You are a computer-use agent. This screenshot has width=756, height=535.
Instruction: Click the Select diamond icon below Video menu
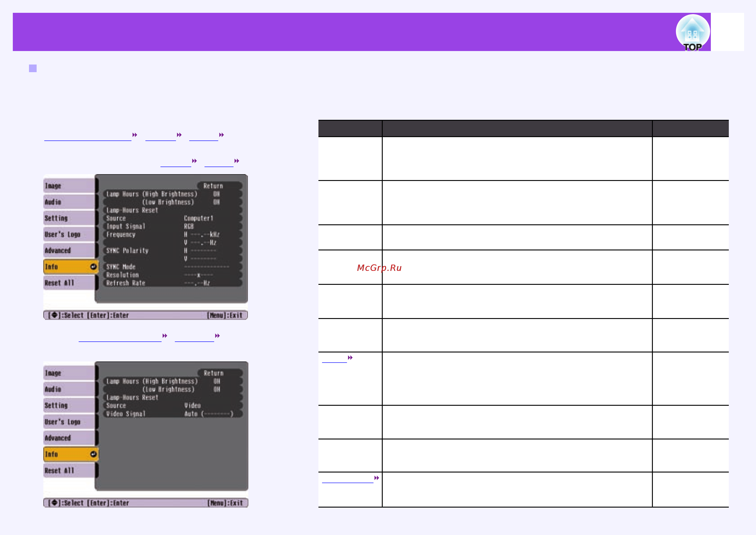pyautogui.click(x=54, y=503)
